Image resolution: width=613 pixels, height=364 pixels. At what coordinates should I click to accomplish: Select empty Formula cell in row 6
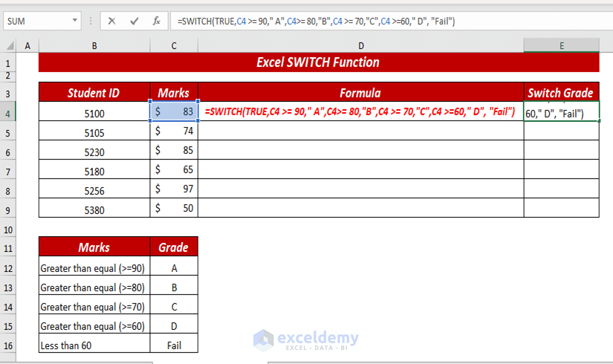click(x=361, y=150)
